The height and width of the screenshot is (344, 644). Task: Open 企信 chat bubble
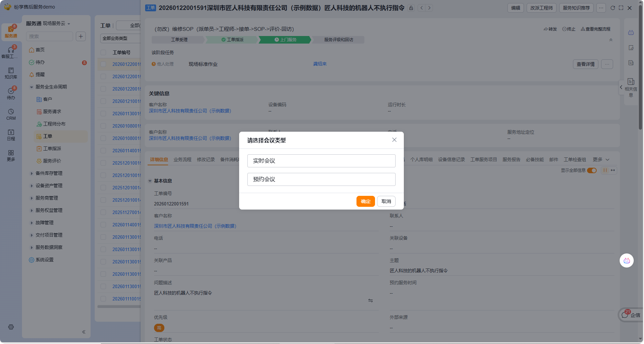coord(631,315)
